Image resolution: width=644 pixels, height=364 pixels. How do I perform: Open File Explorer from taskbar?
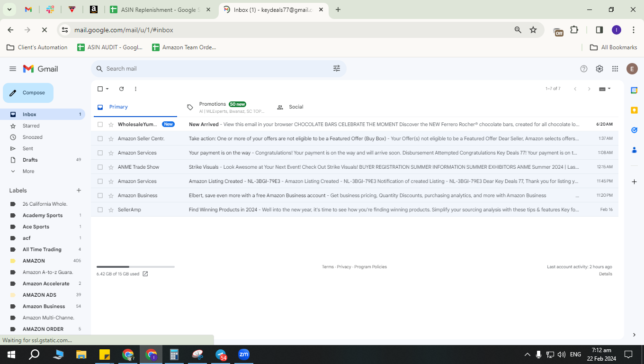(81, 355)
